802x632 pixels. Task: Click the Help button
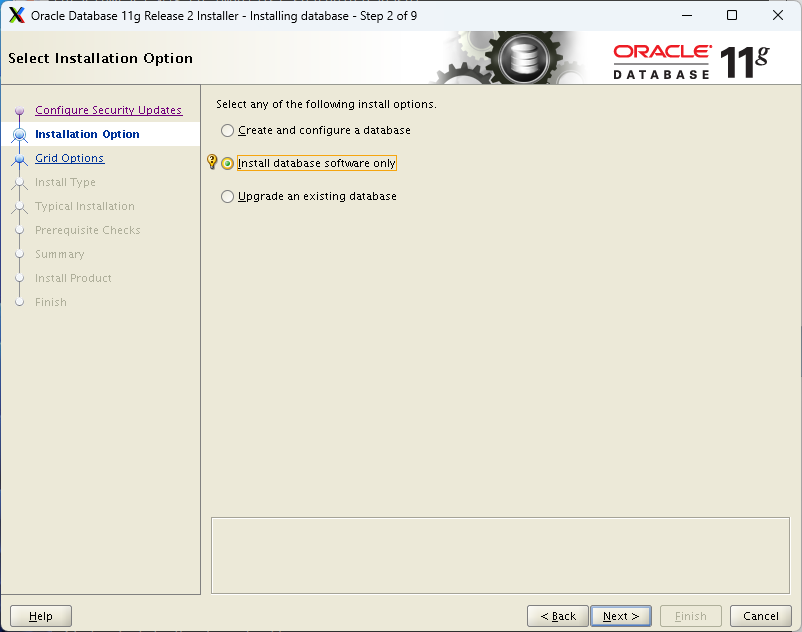[41, 616]
